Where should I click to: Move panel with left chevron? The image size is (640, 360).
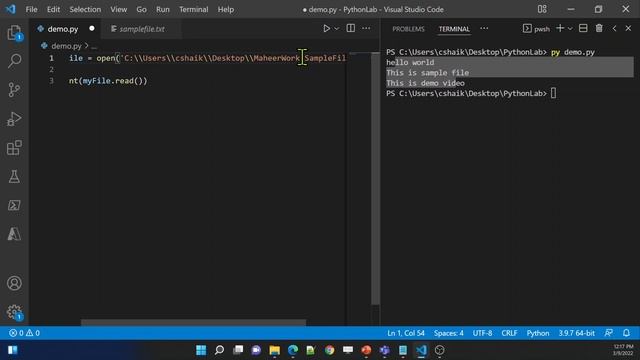[614, 28]
